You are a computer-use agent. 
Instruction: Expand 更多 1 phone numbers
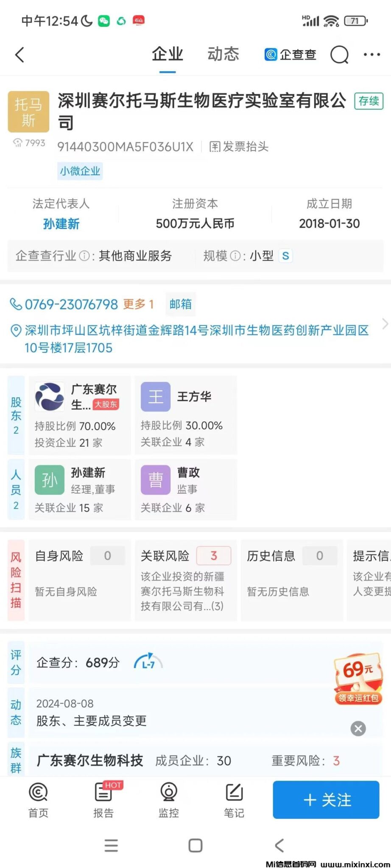click(138, 304)
